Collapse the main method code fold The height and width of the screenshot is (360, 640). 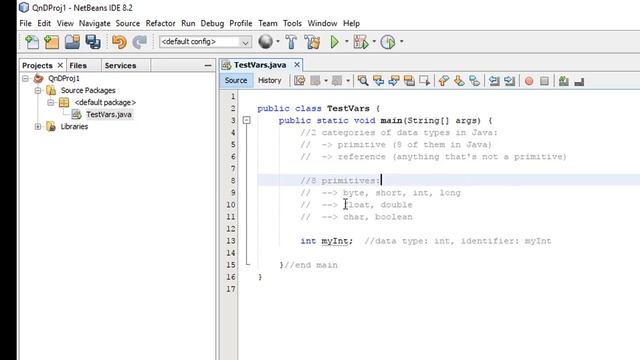point(247,120)
